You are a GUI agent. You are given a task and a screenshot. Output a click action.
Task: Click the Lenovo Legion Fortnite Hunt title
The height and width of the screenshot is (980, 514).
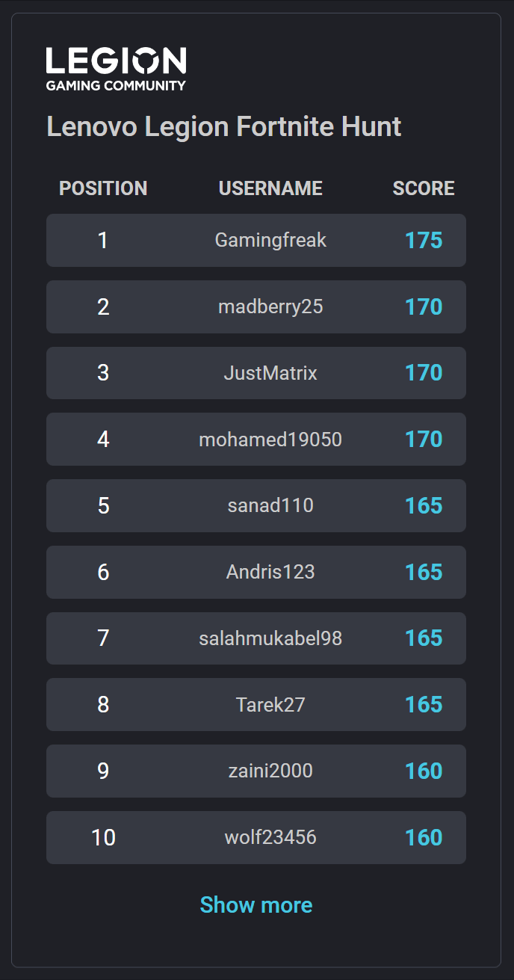(223, 127)
